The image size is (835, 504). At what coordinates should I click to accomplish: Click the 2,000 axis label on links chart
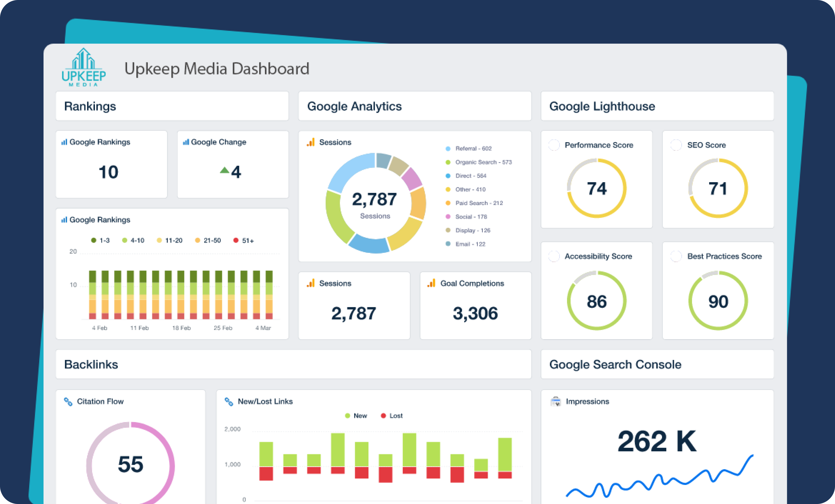[x=232, y=429]
